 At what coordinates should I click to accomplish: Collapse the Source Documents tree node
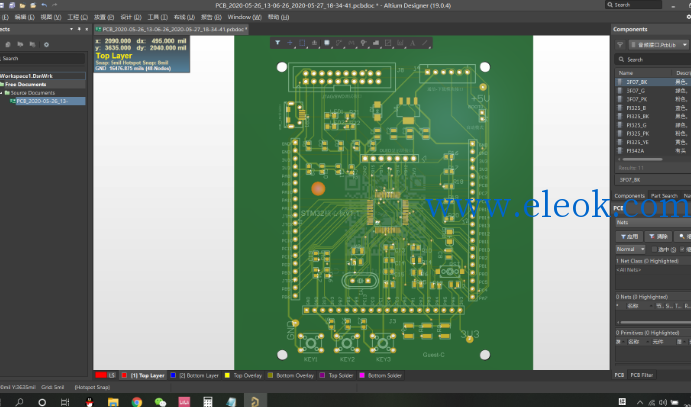[x=2, y=93]
